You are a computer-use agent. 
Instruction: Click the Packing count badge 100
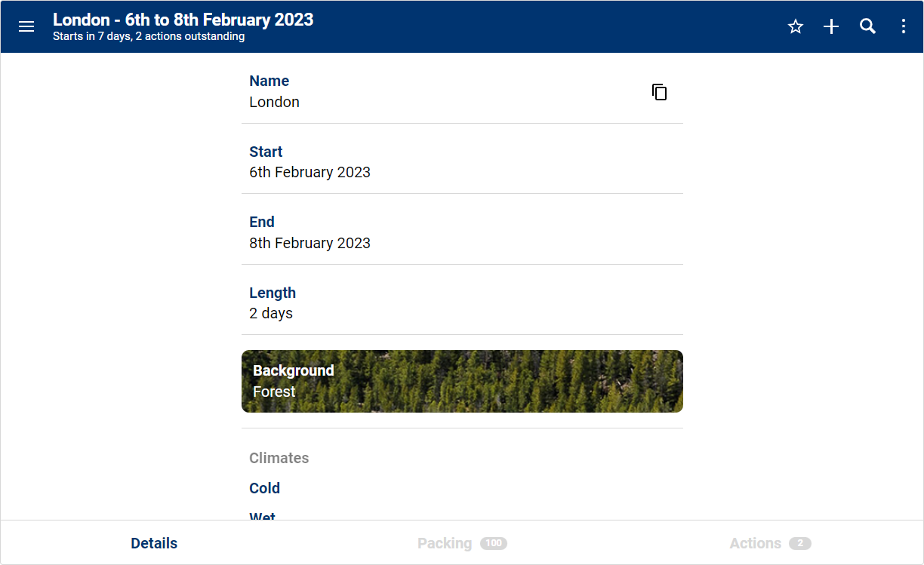click(494, 543)
